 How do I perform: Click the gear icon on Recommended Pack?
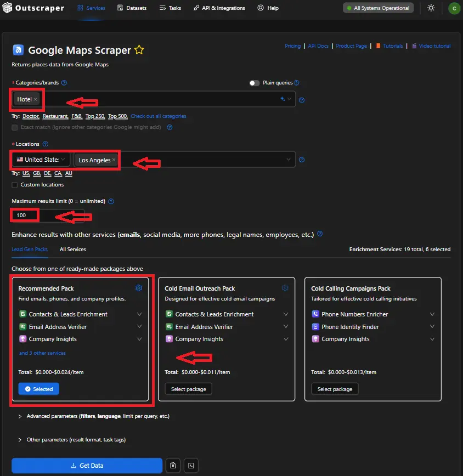click(139, 288)
